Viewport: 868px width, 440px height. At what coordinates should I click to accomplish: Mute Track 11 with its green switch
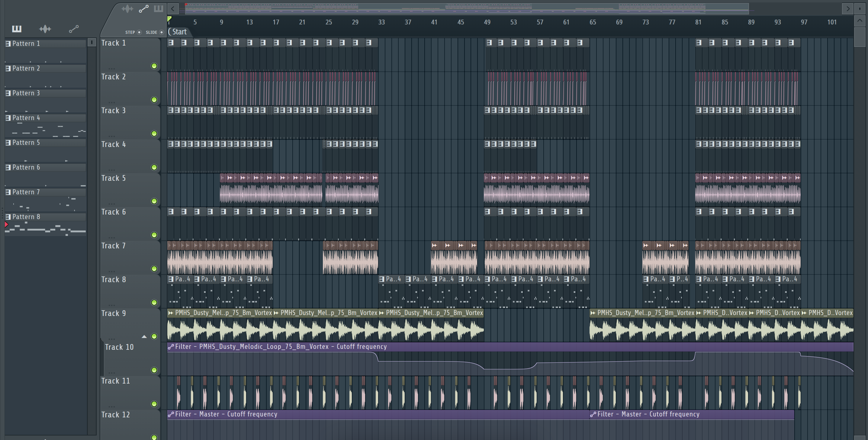[x=154, y=404]
